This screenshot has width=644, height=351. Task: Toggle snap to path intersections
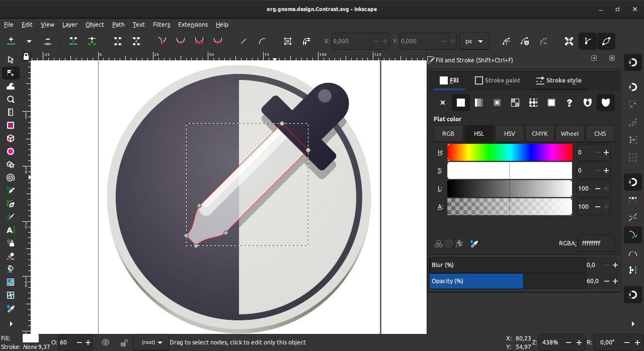coord(633,217)
